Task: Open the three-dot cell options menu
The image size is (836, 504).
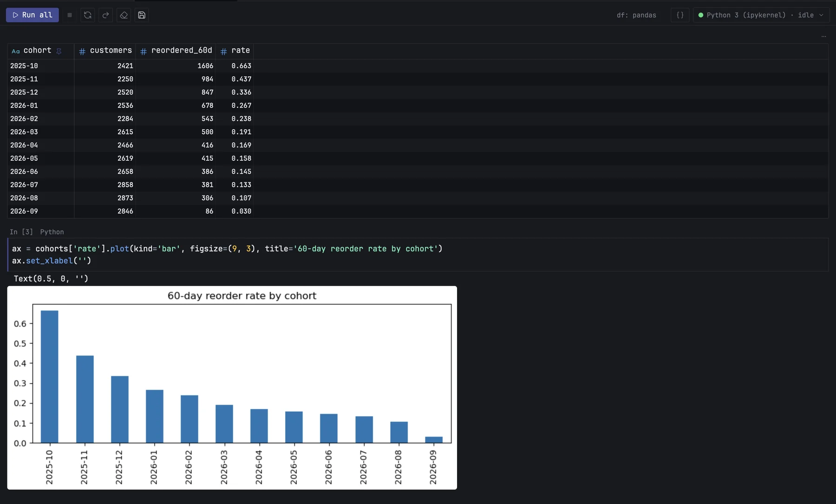Action: click(823, 36)
